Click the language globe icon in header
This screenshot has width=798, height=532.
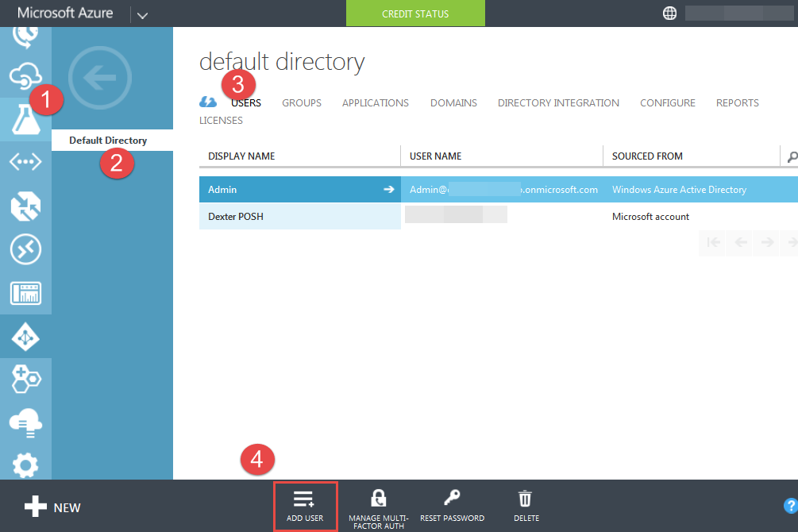pyautogui.click(x=669, y=13)
